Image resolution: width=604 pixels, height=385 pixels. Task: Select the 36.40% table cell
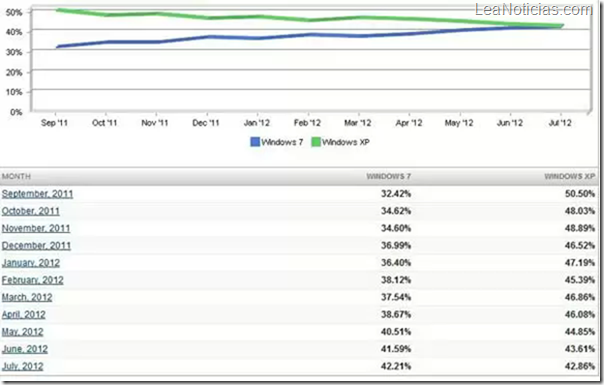tap(396, 263)
